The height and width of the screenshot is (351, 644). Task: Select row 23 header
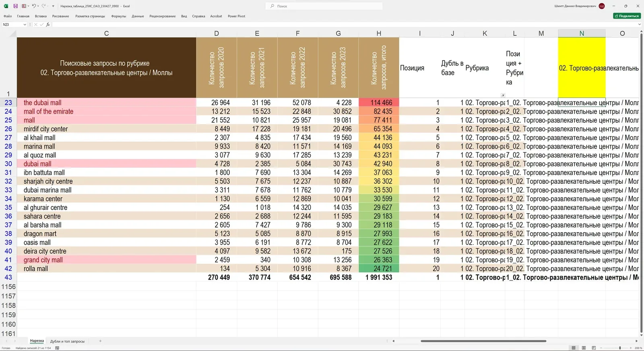pyautogui.click(x=8, y=103)
